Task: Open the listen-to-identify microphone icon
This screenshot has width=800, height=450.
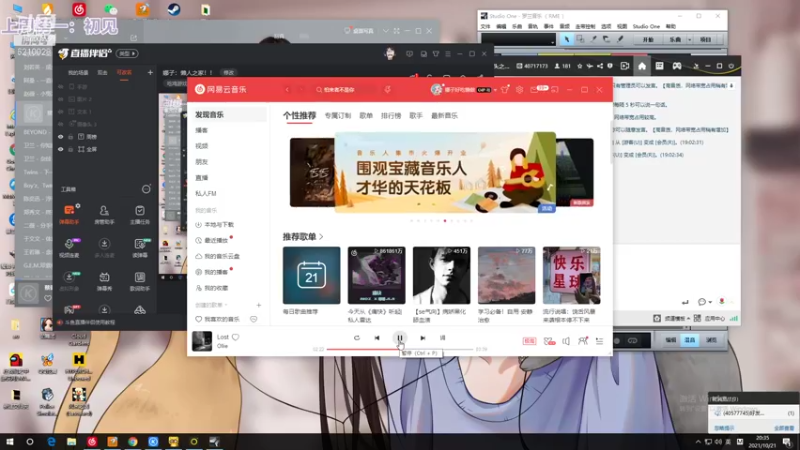Action: [x=387, y=89]
